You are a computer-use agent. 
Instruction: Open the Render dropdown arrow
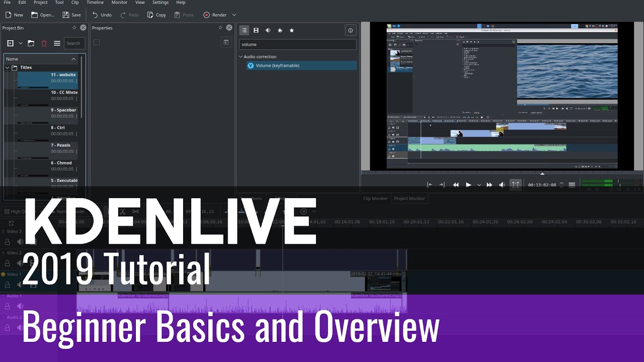[234, 15]
